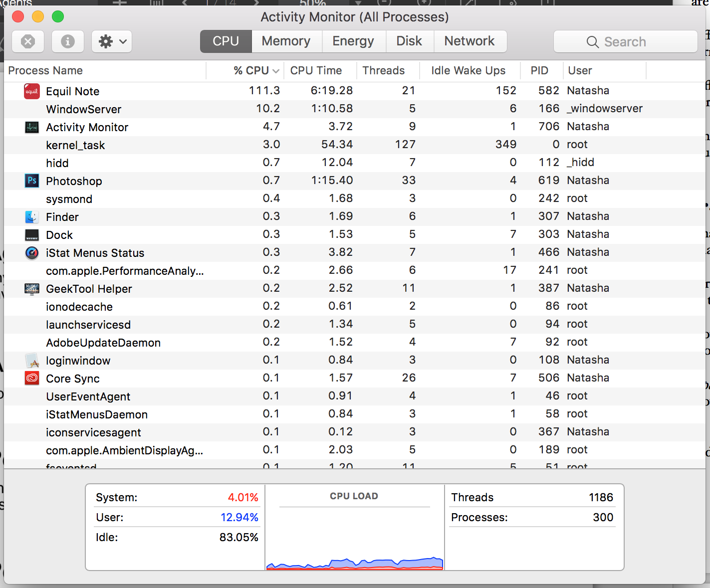Sort by the % CPU column header
The height and width of the screenshot is (588, 710).
click(x=245, y=71)
